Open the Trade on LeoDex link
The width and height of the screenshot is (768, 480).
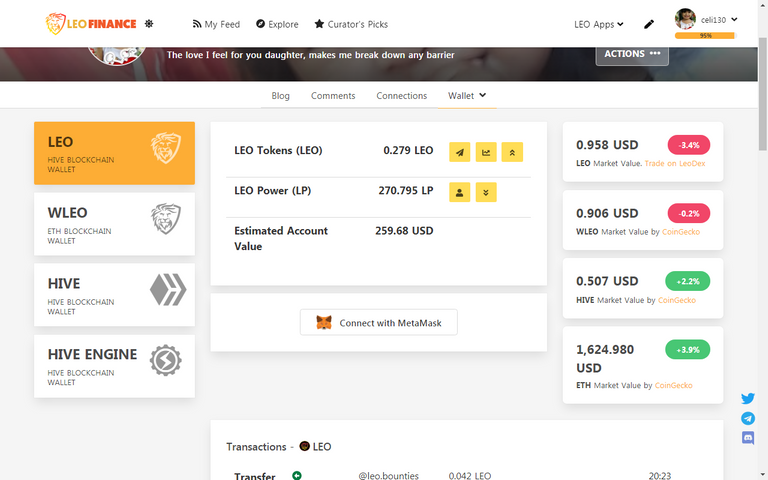coord(675,164)
